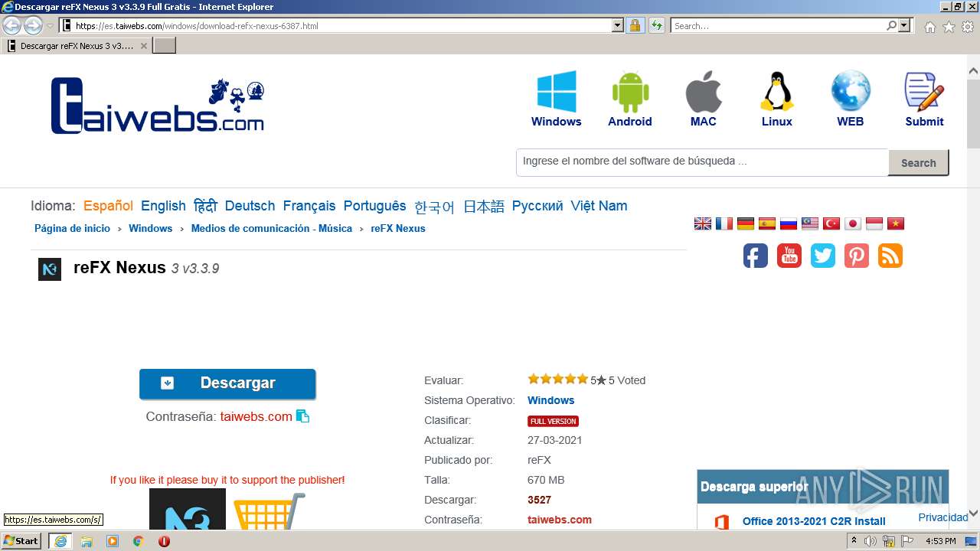Click the URL address bar
The width and height of the screenshot is (980, 551).
click(342, 26)
